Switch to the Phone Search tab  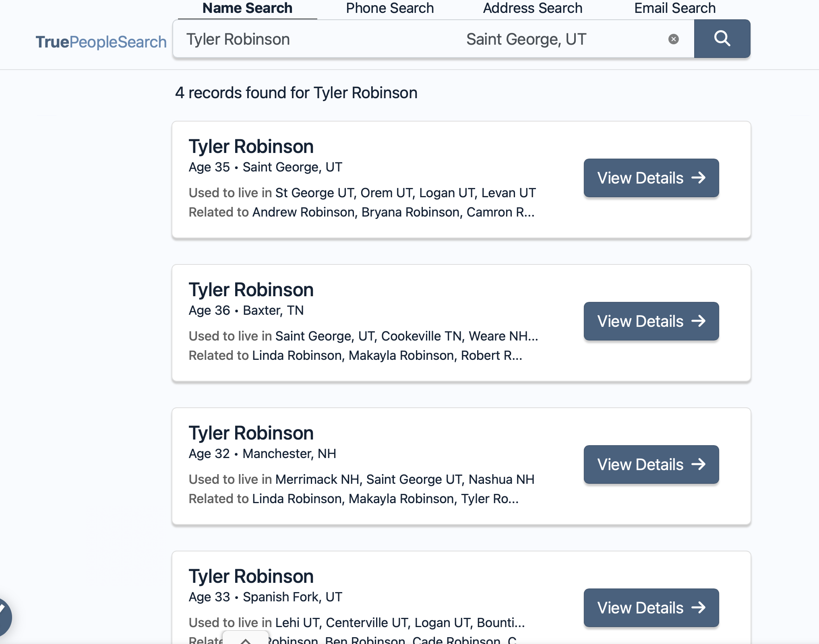point(390,8)
